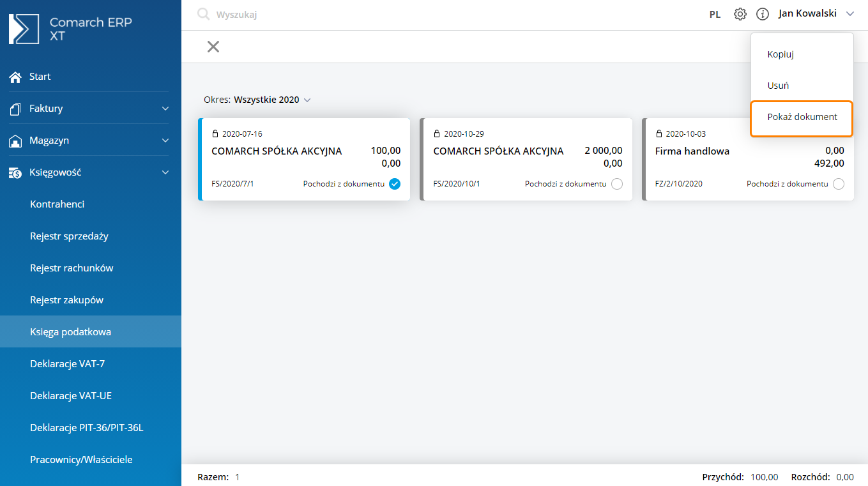Open the info circle icon
868x486 pixels.
(x=763, y=13)
